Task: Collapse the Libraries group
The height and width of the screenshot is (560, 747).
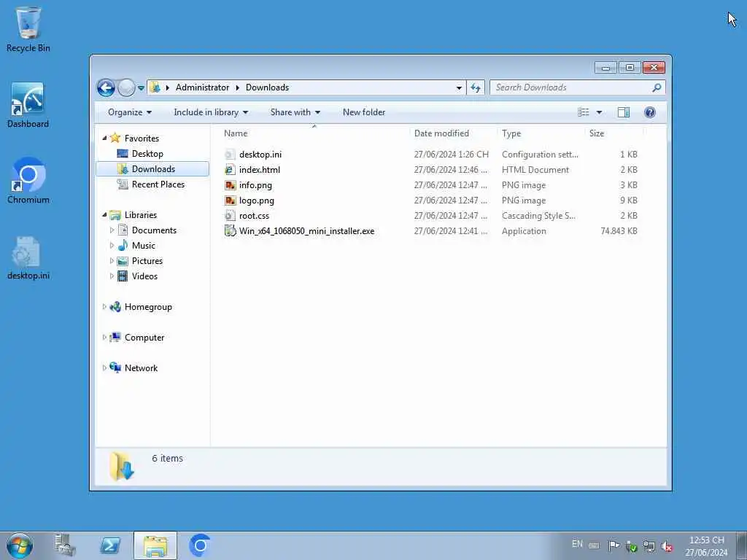Action: point(104,215)
